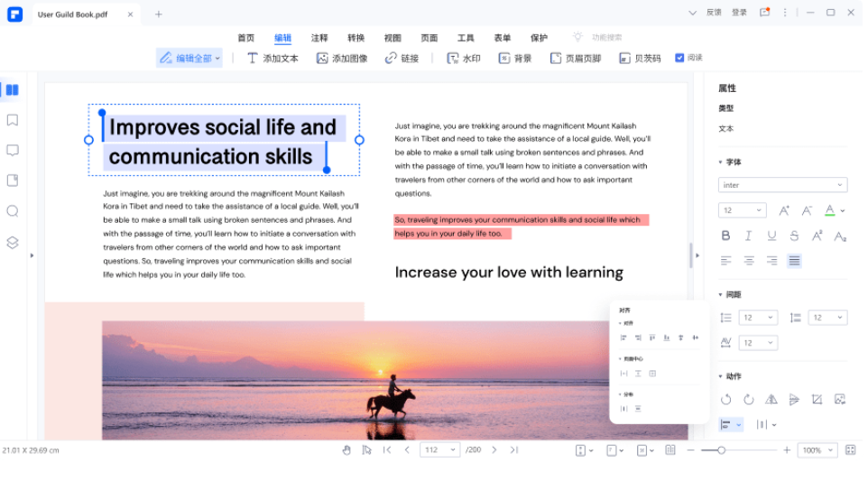The width and height of the screenshot is (868, 482).
Task: Toggle Italic formatting
Action: coord(748,236)
